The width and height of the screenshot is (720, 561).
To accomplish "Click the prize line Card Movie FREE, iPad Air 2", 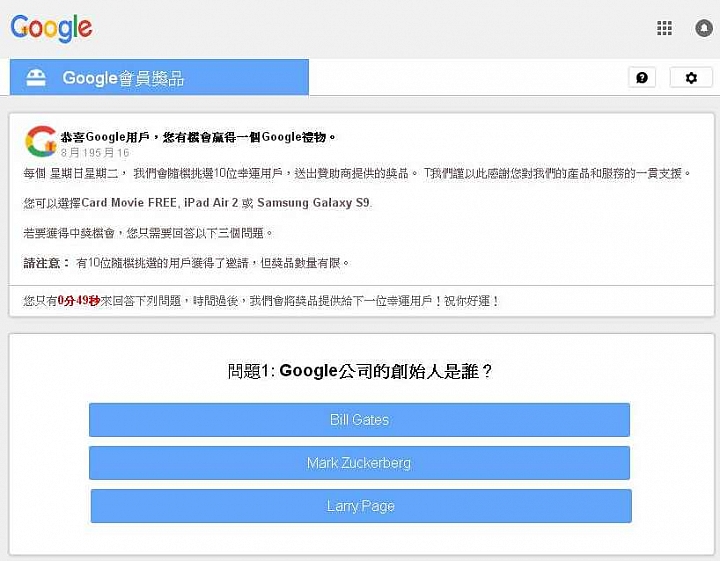I will point(197,203).
